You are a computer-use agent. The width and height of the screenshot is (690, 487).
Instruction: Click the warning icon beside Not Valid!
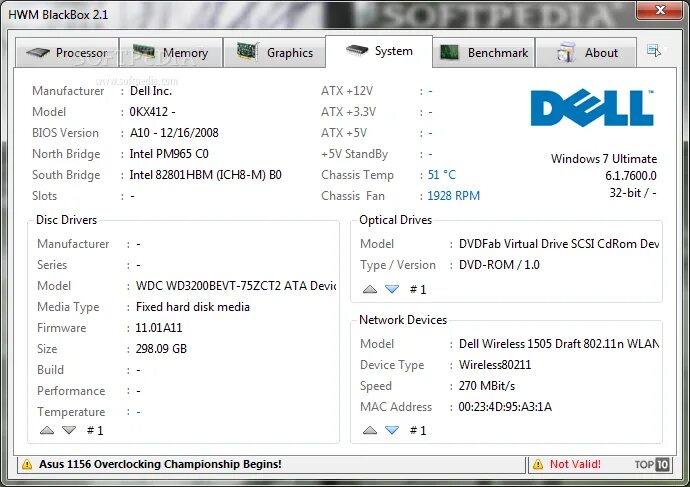[x=538, y=464]
